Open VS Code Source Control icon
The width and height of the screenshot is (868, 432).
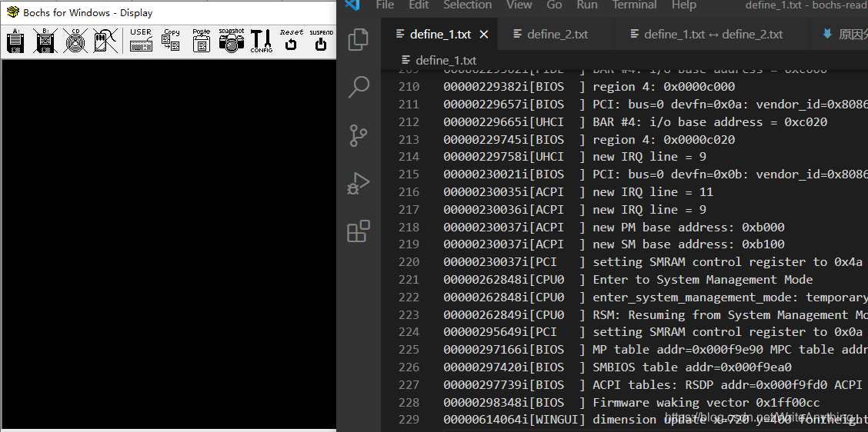pyautogui.click(x=358, y=135)
